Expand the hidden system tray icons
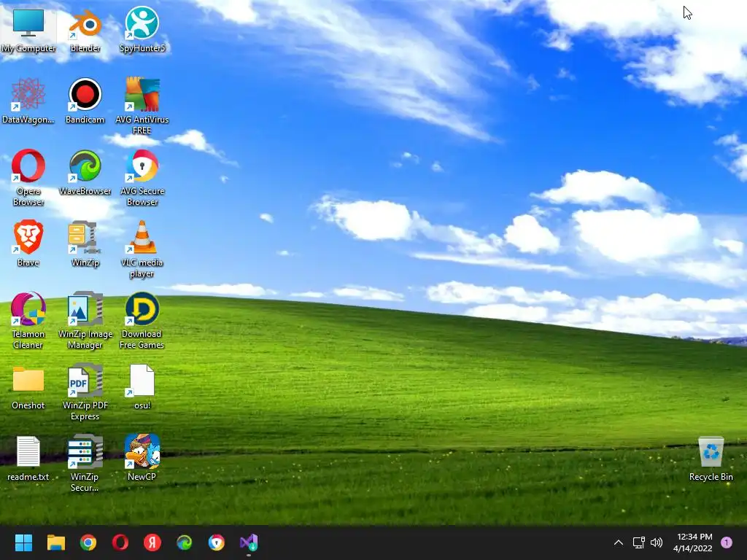The height and width of the screenshot is (560, 747). click(x=619, y=542)
